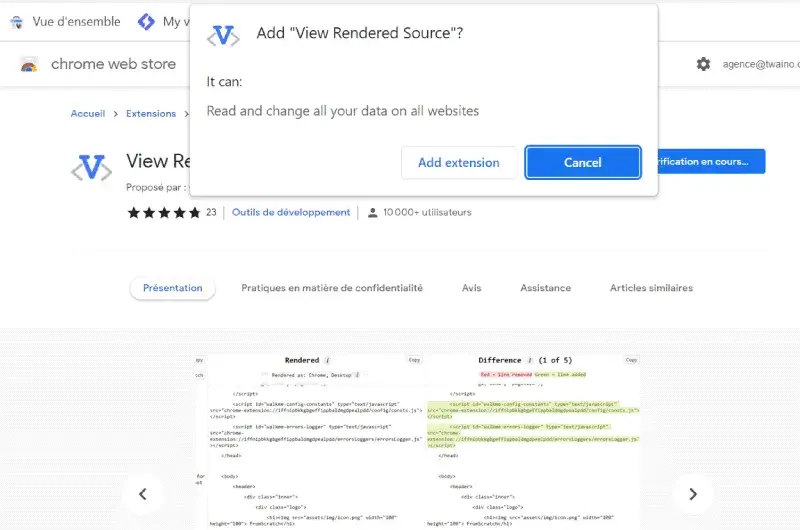The width and height of the screenshot is (800, 530).
Task: Show the previous screenshot with left arrow
Action: (x=143, y=493)
